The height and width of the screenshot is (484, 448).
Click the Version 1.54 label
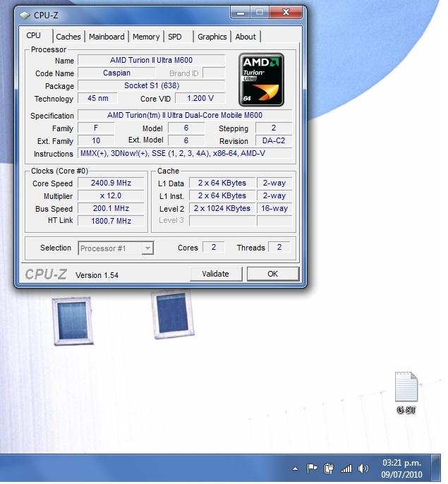[x=97, y=275]
